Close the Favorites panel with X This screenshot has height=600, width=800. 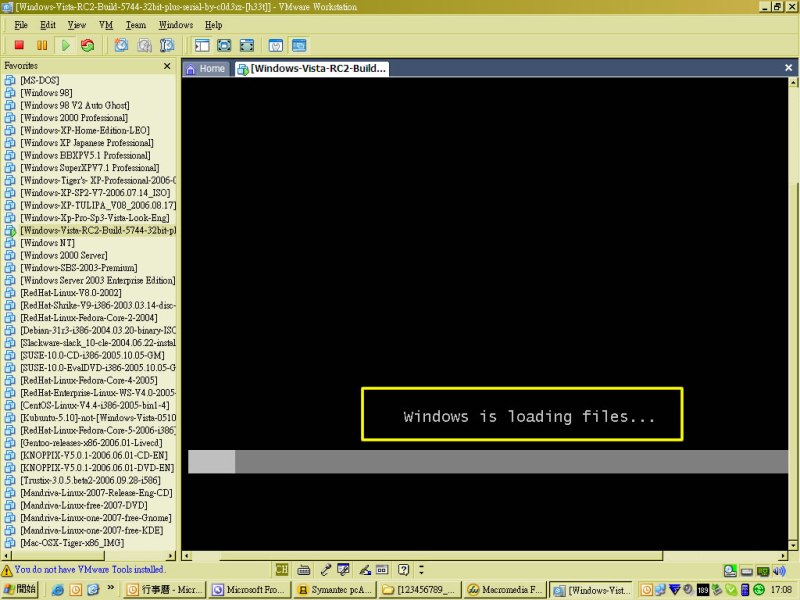pyautogui.click(x=167, y=66)
